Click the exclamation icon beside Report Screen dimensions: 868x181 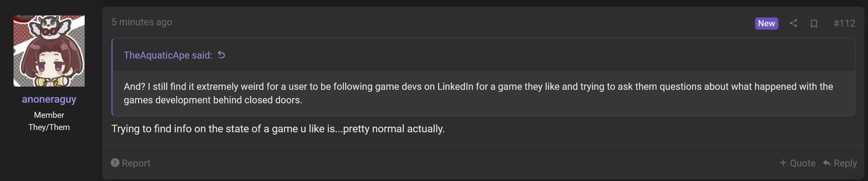pyautogui.click(x=115, y=163)
